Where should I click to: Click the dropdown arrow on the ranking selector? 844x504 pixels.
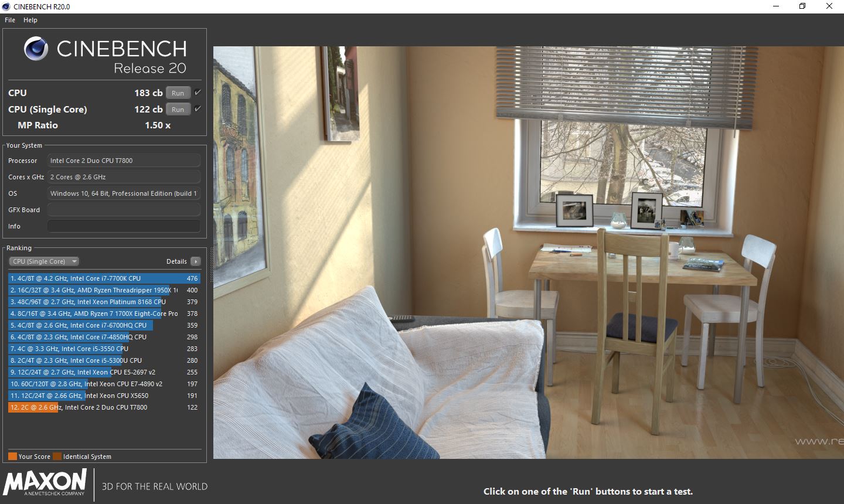click(74, 261)
